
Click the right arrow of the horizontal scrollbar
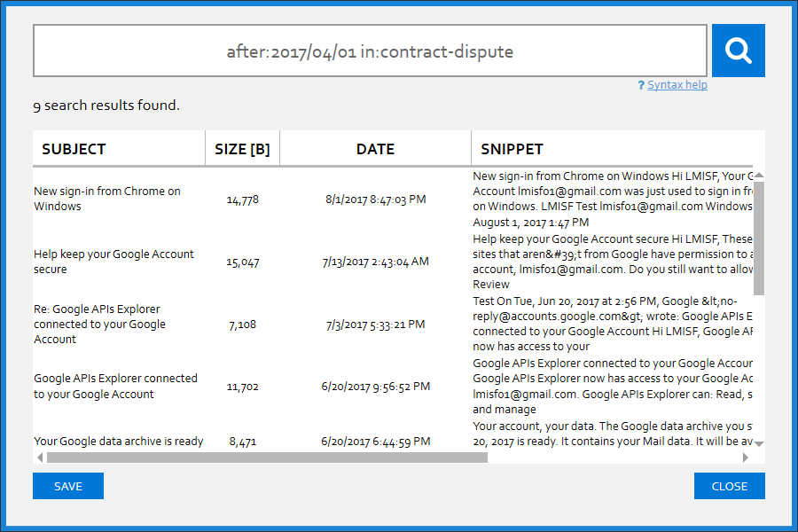tap(746, 456)
